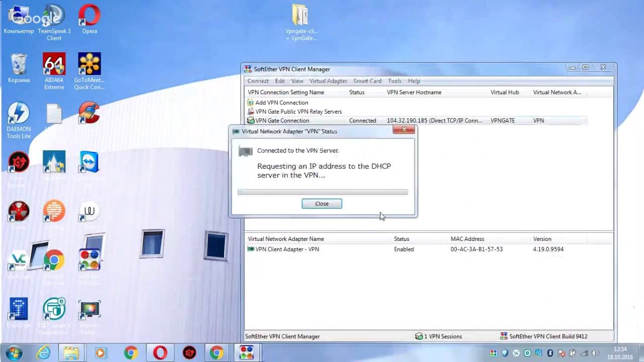644x362 pixels.
Task: Minimize the SoftEther VPN Client Manager window
Action: [573, 67]
